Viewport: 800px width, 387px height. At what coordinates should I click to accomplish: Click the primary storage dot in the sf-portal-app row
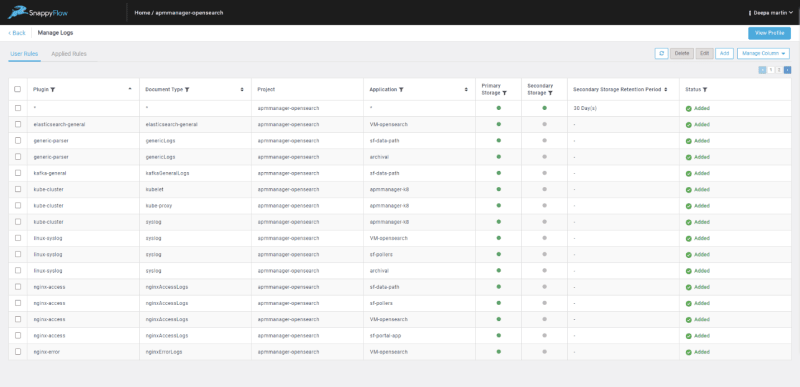pos(498,336)
